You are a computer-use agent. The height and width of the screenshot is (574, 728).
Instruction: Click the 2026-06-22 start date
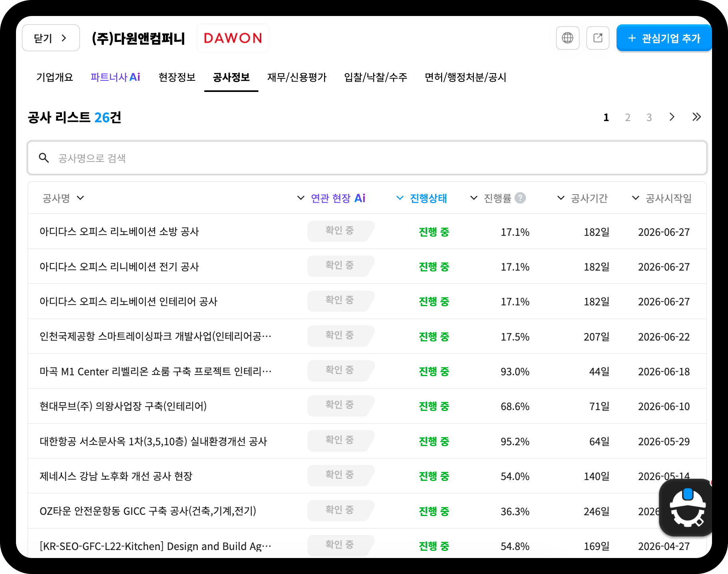point(664,337)
